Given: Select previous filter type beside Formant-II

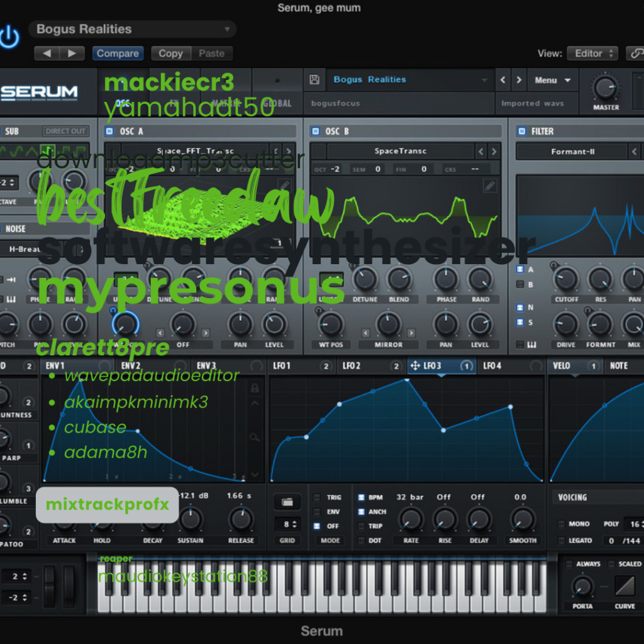Looking at the screenshot, I should click(634, 152).
